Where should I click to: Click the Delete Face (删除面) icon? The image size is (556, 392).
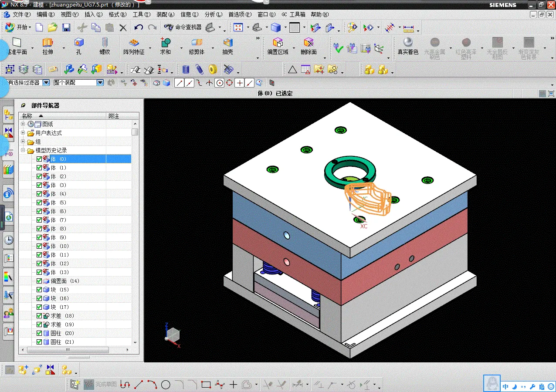click(x=309, y=43)
